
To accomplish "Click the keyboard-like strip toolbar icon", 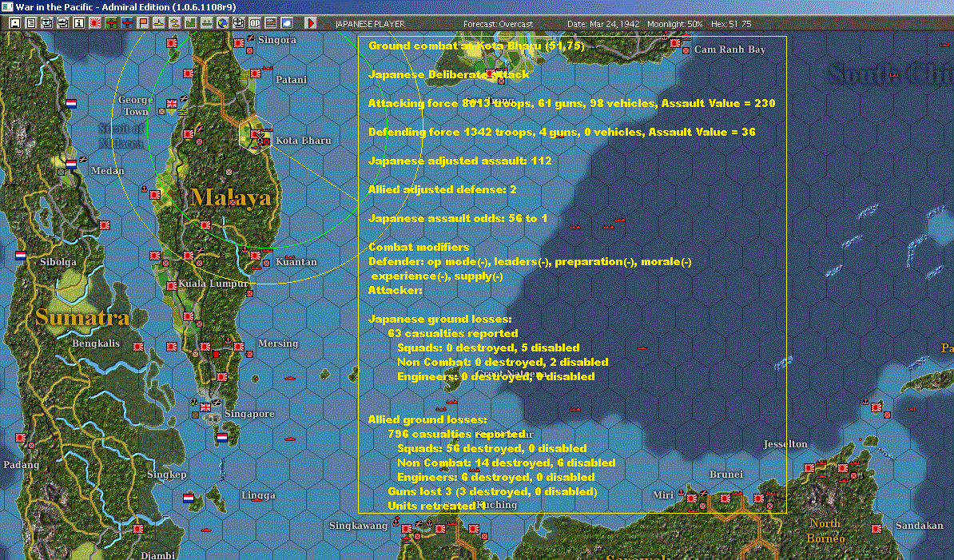I will click(271, 23).
